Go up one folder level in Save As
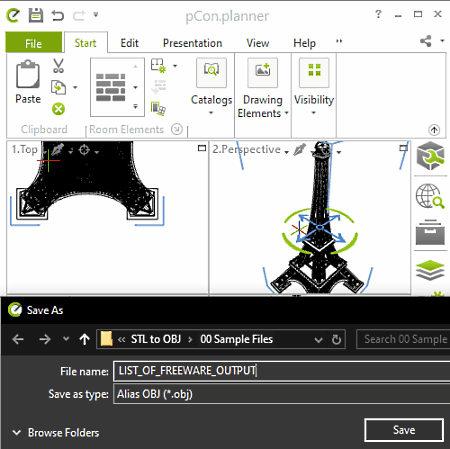450x449 pixels. point(85,339)
